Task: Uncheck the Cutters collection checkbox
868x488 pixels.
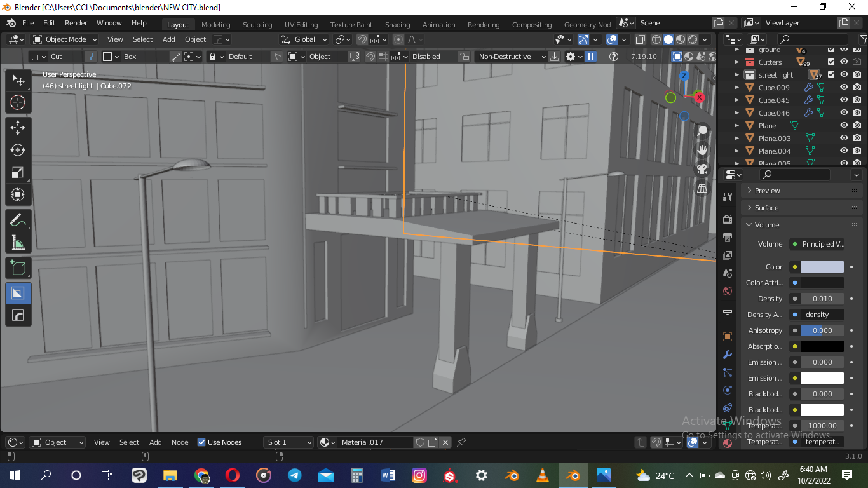Action: [x=831, y=62]
